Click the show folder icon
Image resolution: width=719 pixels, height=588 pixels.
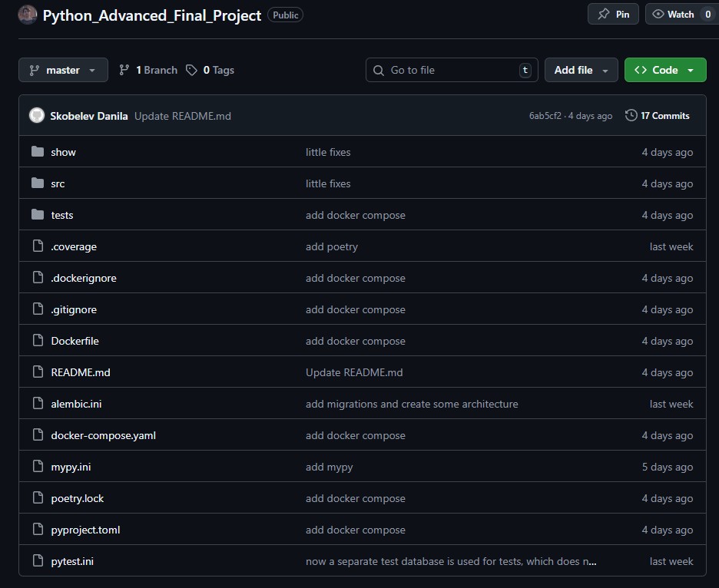[38, 152]
